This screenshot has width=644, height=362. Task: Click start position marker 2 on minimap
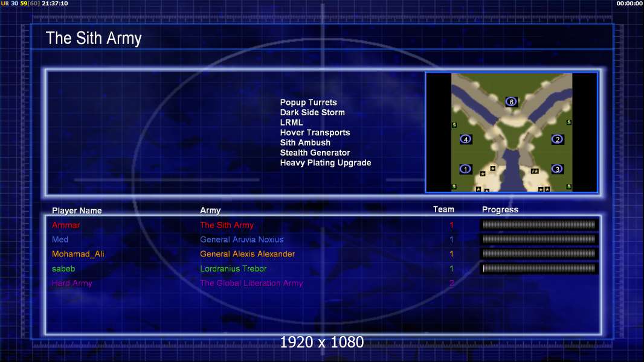558,139
